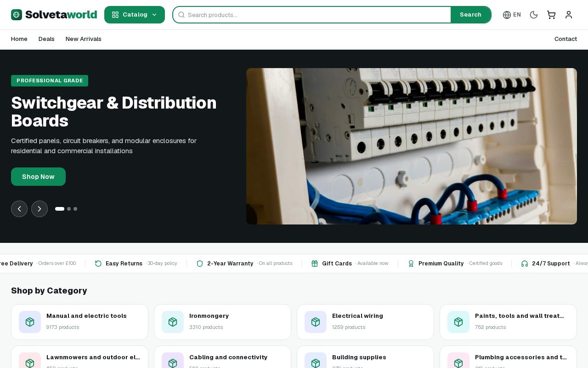Click the Shop by Category heading
Image resolution: width=588 pixels, height=368 pixels.
(49, 291)
